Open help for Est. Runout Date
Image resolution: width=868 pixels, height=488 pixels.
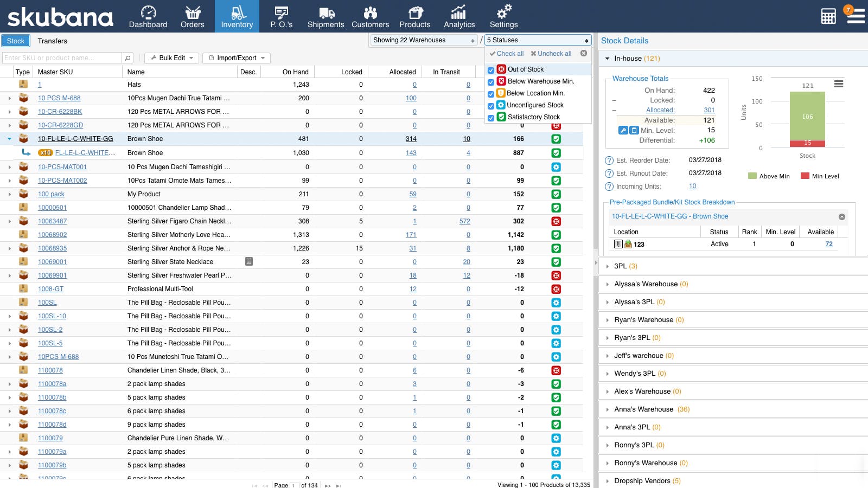tap(609, 174)
